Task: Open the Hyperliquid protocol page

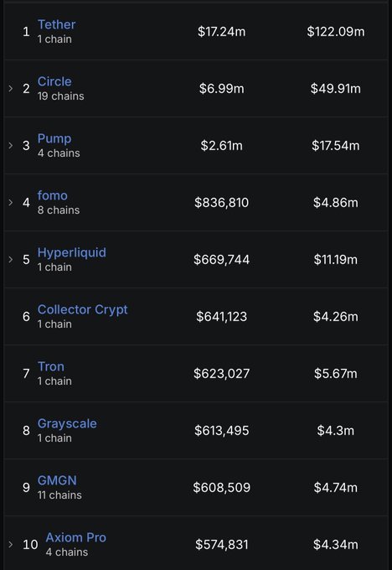Action: 72,252
